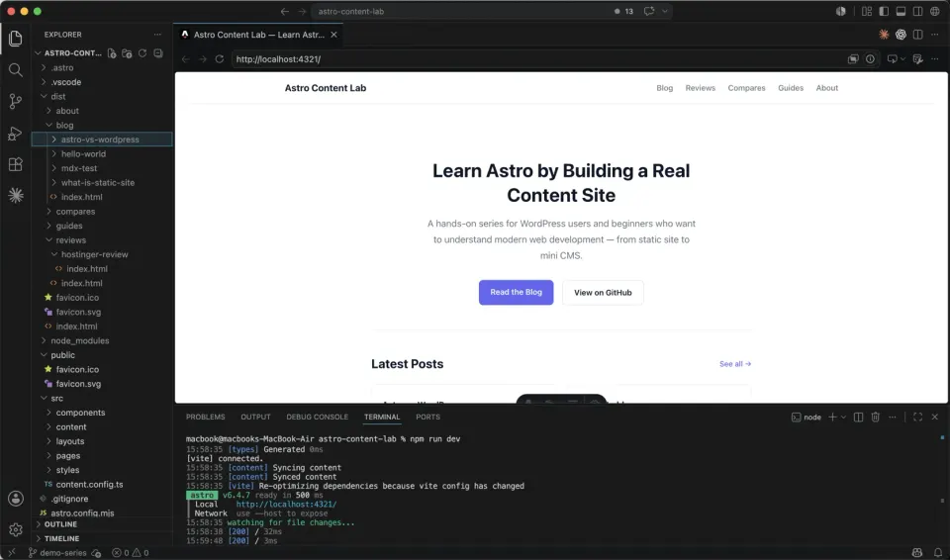Maximize the terminal panel size
This screenshot has width=950, height=560.
(x=918, y=417)
